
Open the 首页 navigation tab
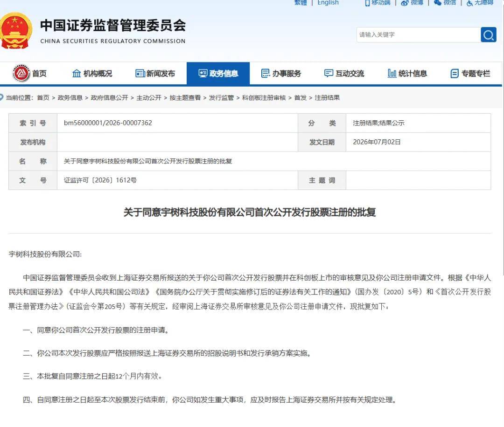pyautogui.click(x=30, y=74)
